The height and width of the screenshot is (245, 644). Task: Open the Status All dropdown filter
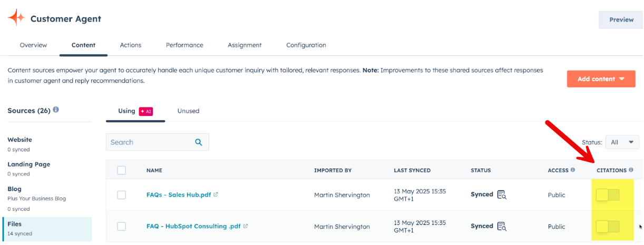point(622,142)
